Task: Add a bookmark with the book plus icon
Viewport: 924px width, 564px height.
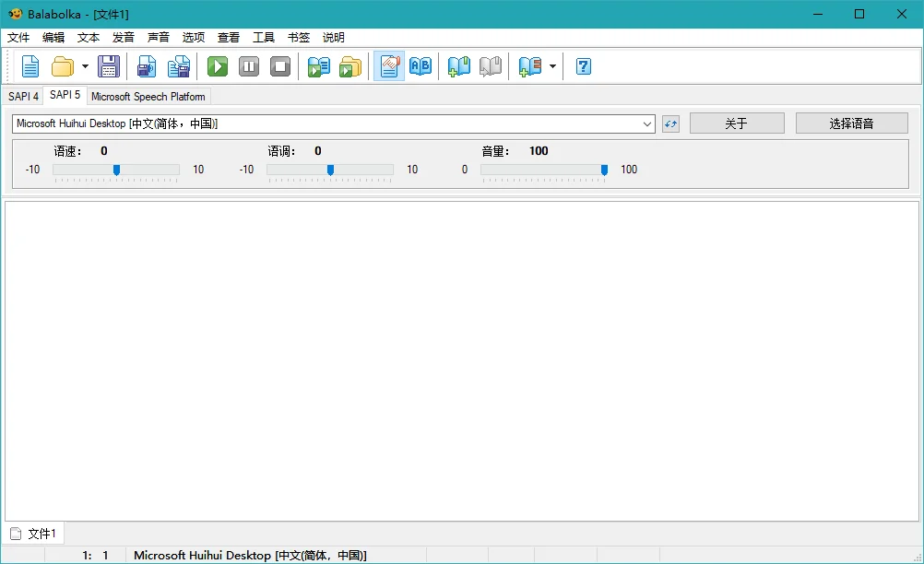Action: [x=458, y=66]
